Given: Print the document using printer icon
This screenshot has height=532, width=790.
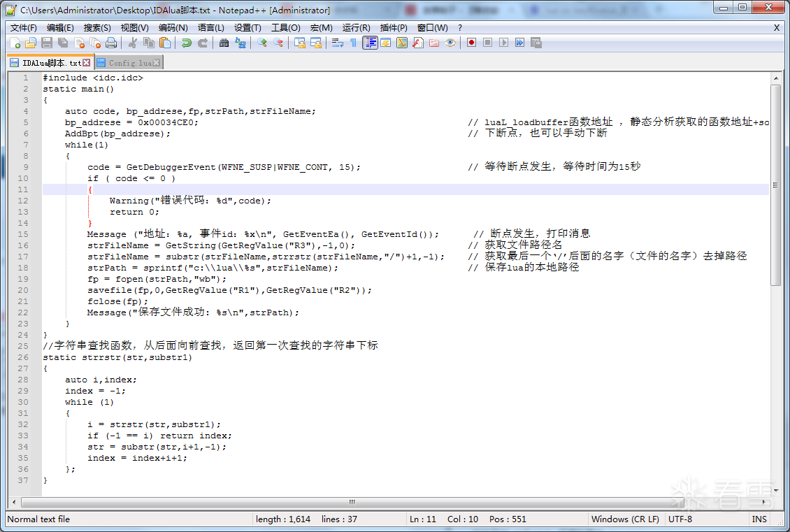Looking at the screenshot, I should [x=111, y=43].
